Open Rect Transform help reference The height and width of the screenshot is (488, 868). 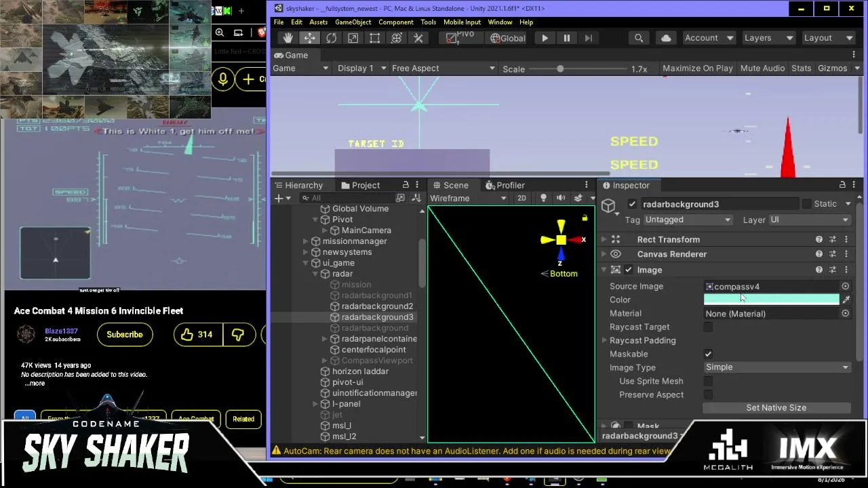819,239
